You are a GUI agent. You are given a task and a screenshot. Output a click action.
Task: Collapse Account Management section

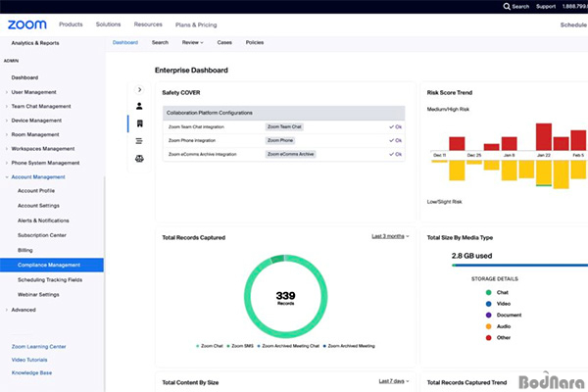tap(7, 177)
